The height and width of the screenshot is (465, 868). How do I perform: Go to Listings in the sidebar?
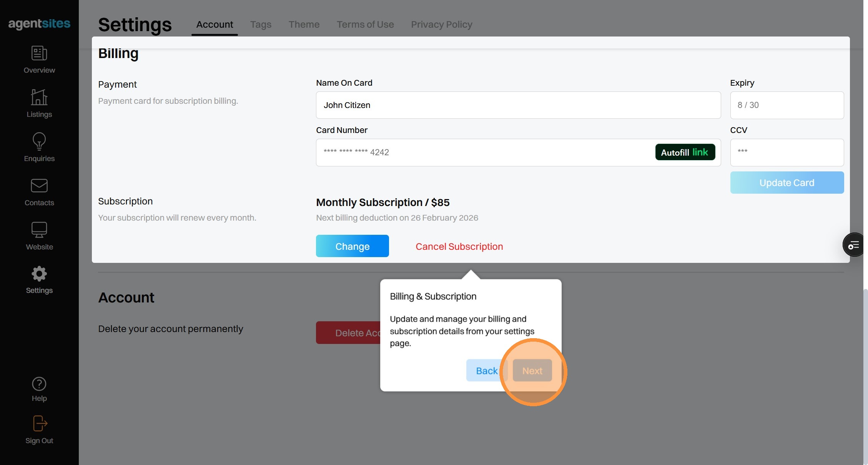click(39, 98)
